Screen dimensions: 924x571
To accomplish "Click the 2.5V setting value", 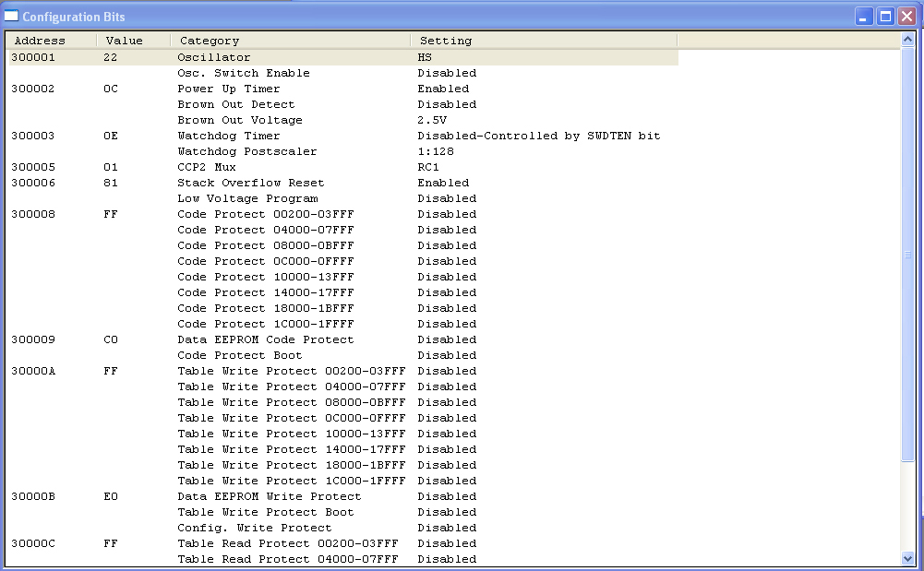I will (x=432, y=120).
